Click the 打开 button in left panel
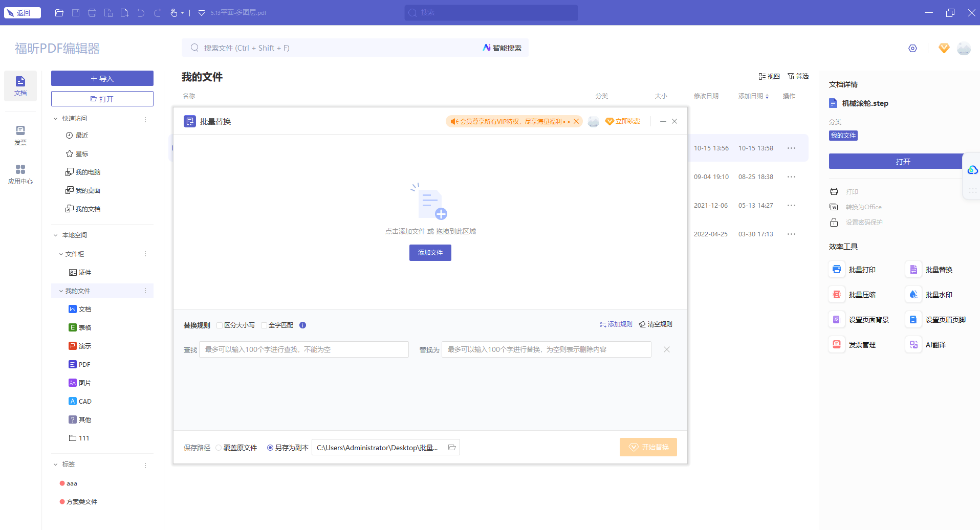The image size is (980, 530). click(102, 99)
